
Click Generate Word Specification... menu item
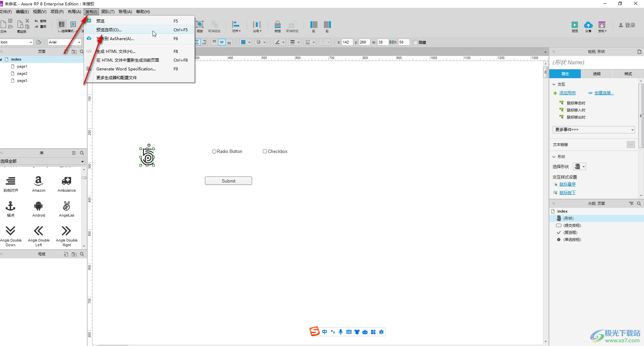(139, 69)
